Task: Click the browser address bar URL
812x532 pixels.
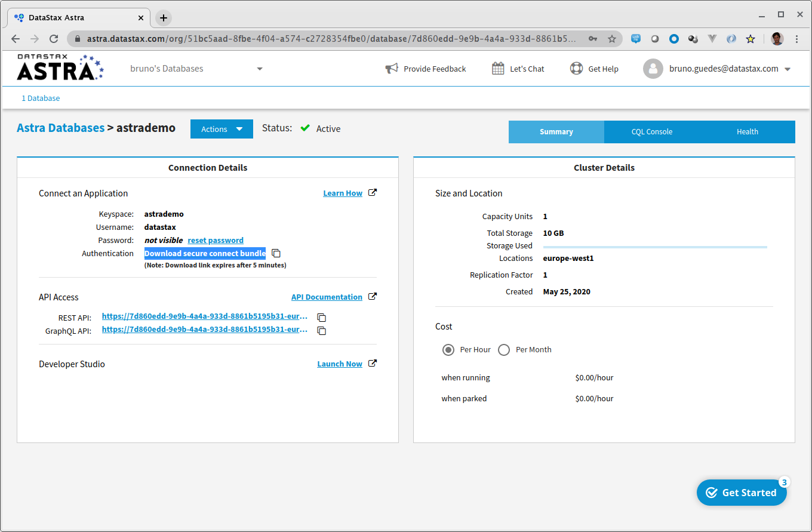Action: tap(332, 39)
